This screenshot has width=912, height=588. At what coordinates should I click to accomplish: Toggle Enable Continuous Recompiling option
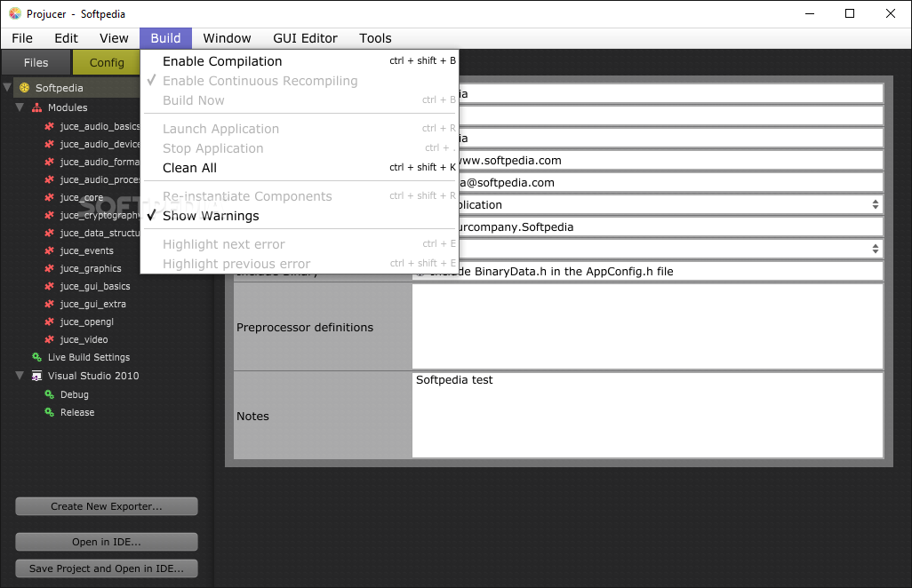[300, 81]
